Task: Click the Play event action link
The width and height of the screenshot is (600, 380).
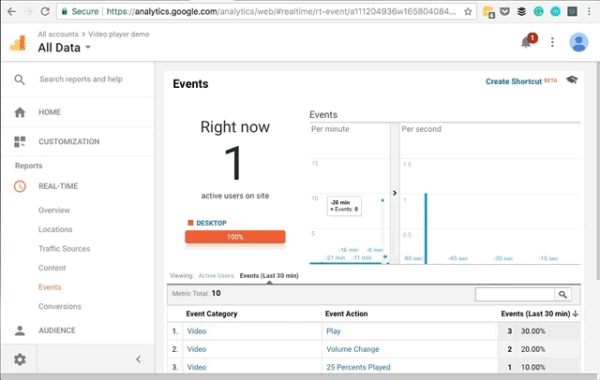Action: tap(333, 331)
